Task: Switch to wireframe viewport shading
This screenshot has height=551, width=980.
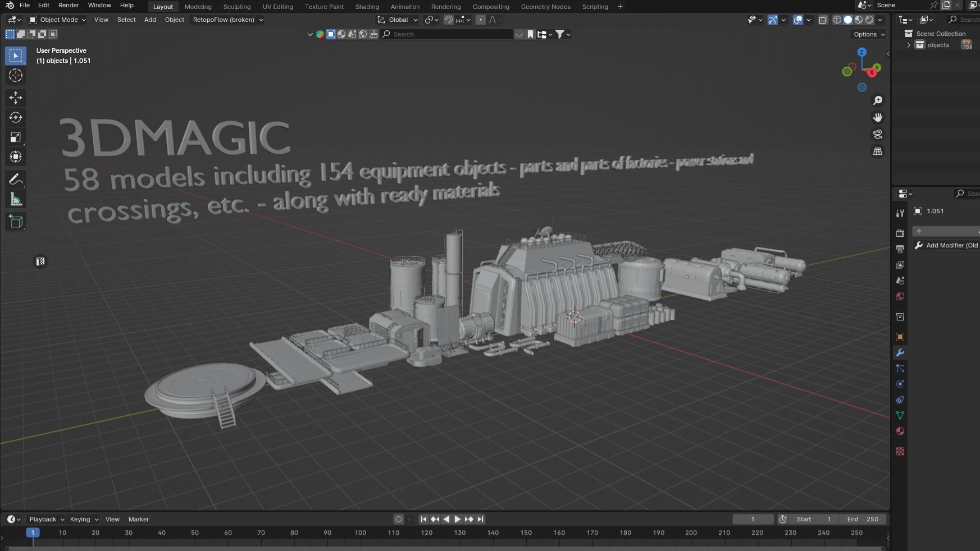Action: (x=837, y=20)
